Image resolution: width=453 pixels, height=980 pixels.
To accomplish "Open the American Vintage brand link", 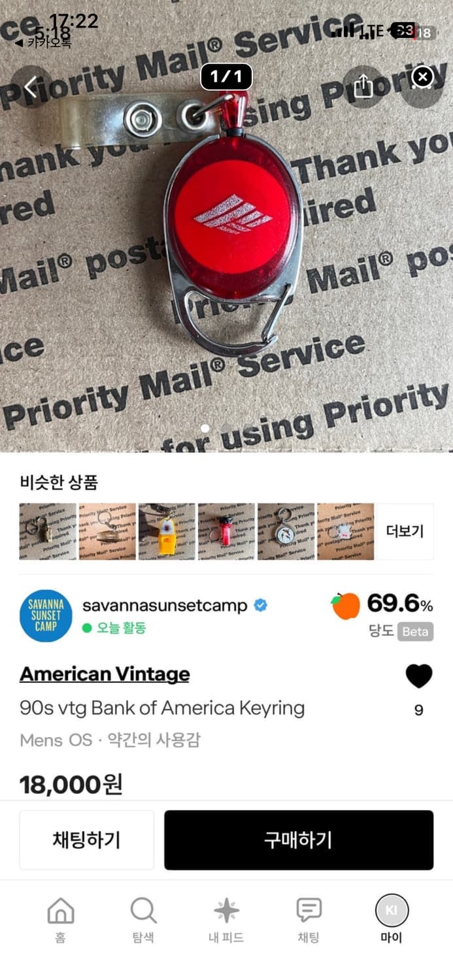I will 105,674.
